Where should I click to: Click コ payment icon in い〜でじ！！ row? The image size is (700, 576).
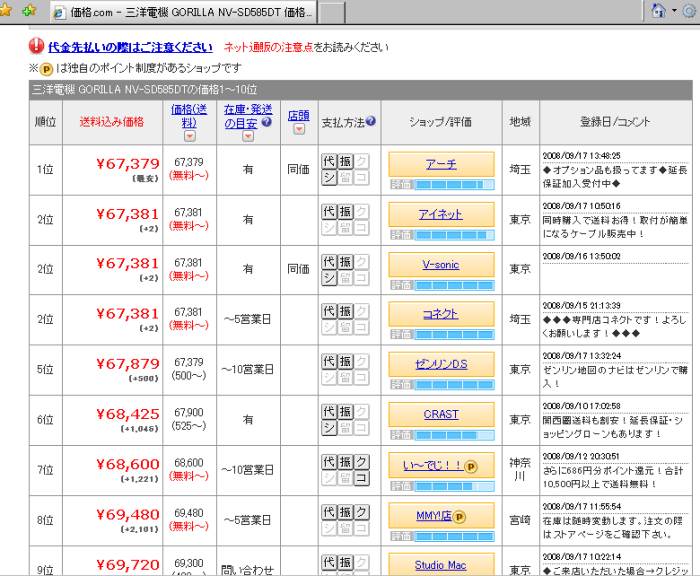pos(361,478)
